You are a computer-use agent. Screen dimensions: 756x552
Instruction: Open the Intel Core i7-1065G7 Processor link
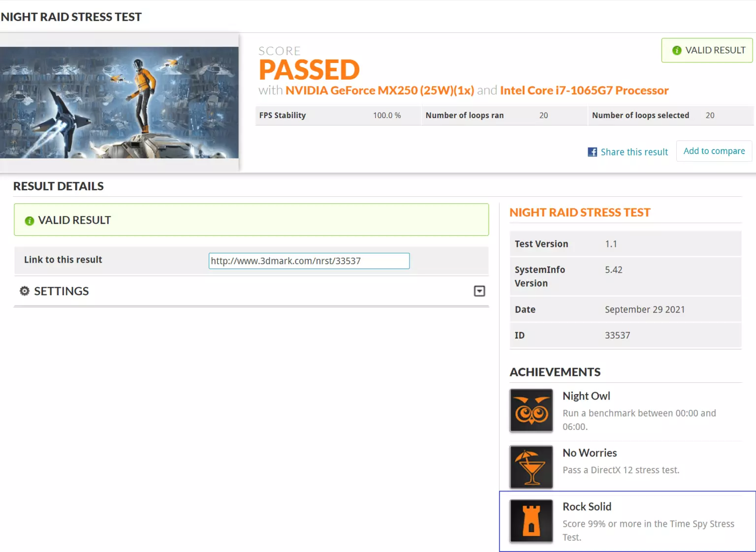(x=584, y=91)
